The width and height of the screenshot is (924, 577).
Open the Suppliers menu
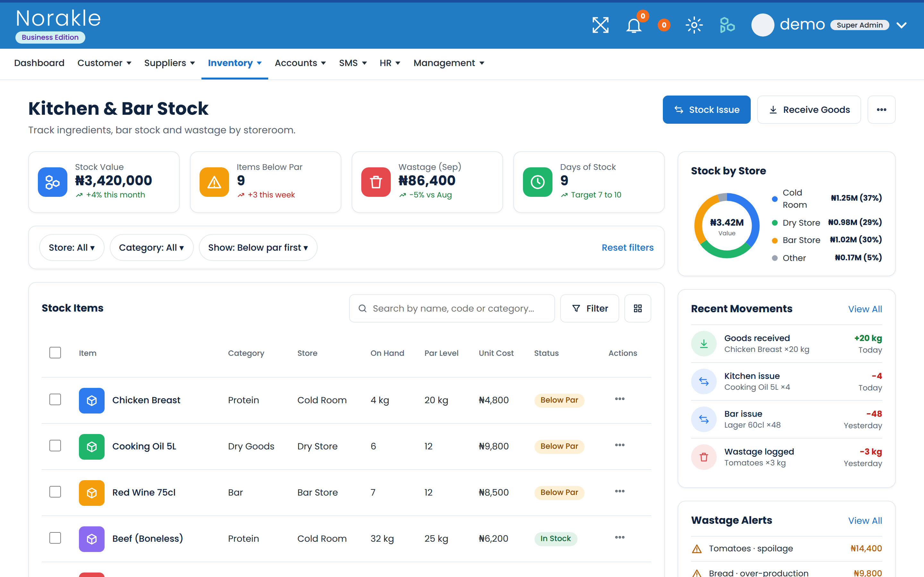[x=169, y=63]
